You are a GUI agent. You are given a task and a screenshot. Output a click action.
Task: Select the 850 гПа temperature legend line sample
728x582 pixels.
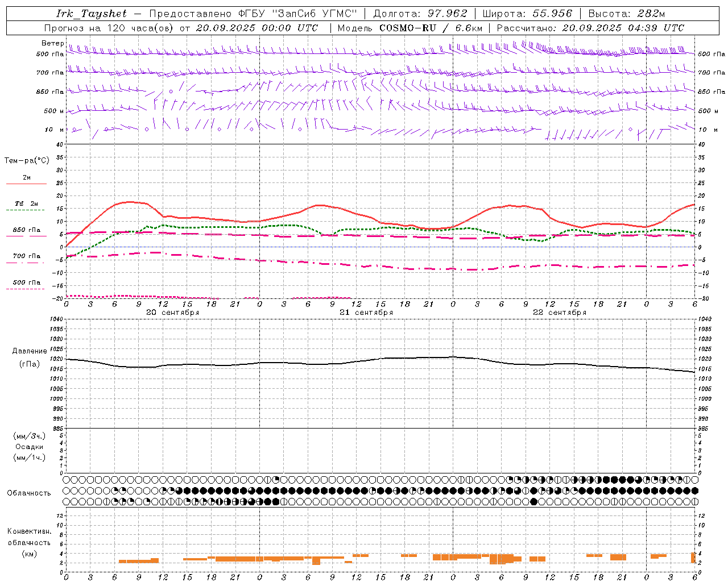tap(26, 236)
